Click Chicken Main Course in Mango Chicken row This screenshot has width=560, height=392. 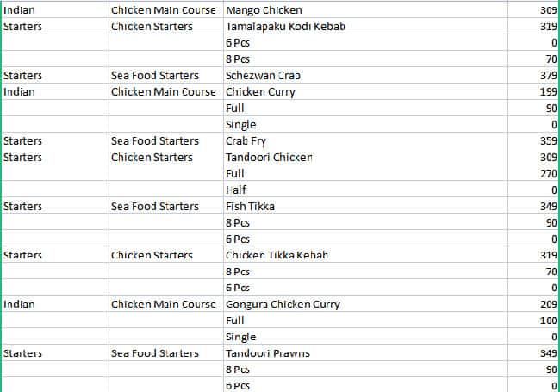pos(164,10)
